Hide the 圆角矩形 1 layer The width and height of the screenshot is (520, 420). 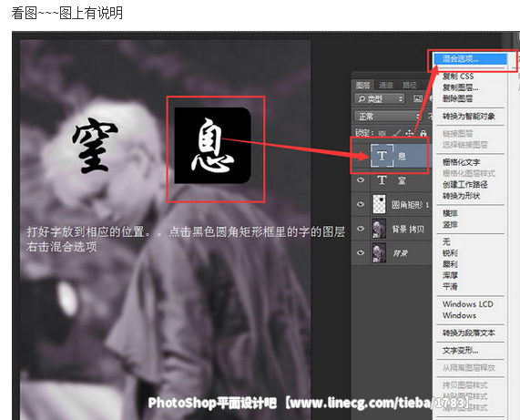[361, 204]
